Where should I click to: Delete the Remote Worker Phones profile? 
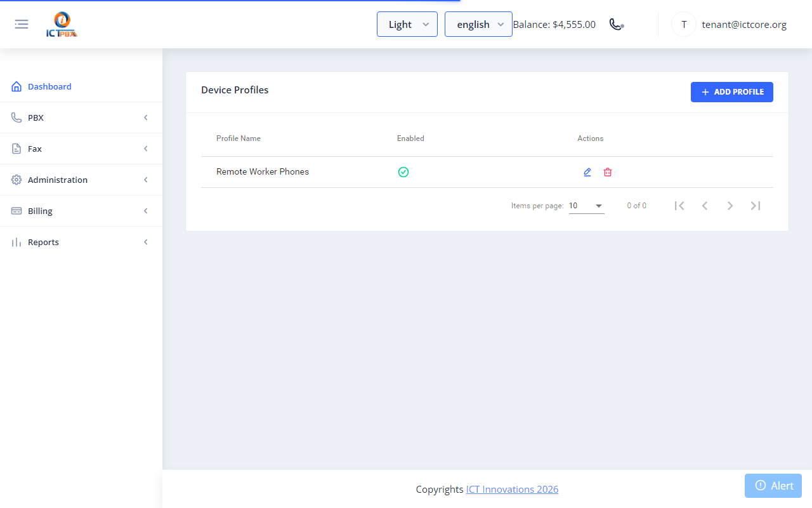click(608, 172)
